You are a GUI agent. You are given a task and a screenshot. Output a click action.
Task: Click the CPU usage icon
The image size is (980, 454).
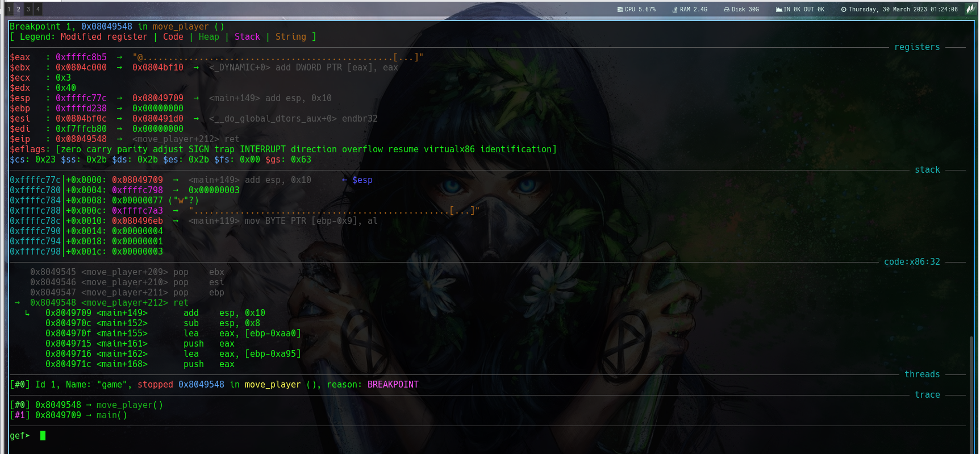tap(620, 9)
